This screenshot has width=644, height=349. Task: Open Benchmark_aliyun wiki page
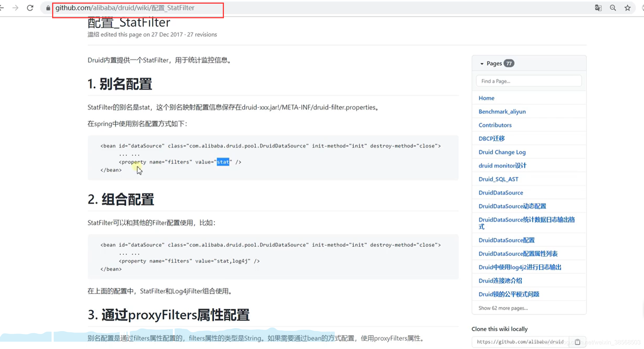pyautogui.click(x=502, y=111)
